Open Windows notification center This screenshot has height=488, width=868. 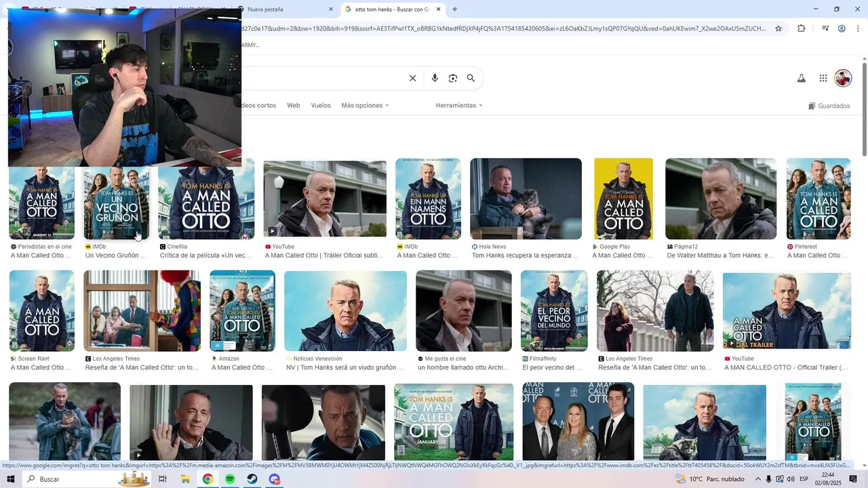(853, 479)
